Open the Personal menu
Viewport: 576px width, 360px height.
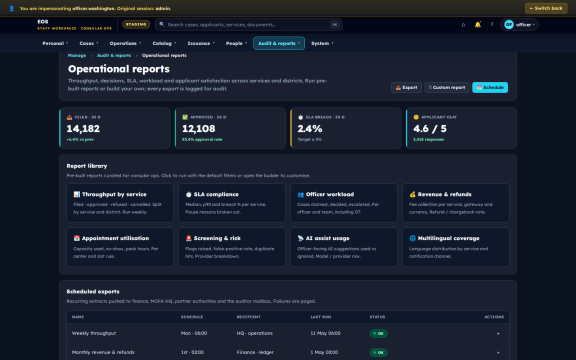pyautogui.click(x=55, y=43)
